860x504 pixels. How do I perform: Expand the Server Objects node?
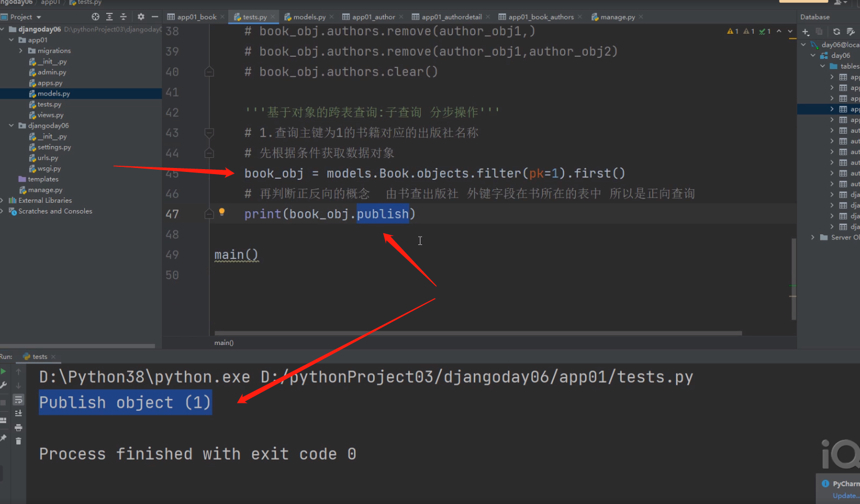[813, 237]
